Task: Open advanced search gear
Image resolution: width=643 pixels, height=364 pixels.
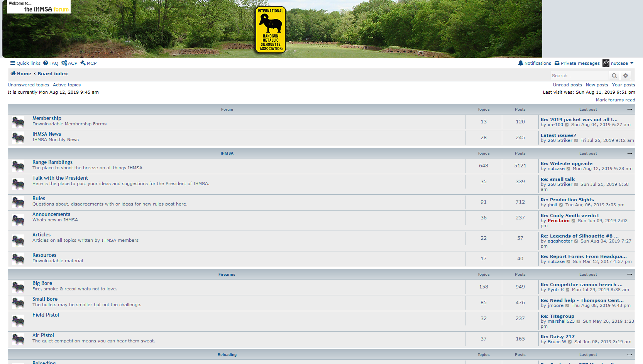Action: coord(626,76)
